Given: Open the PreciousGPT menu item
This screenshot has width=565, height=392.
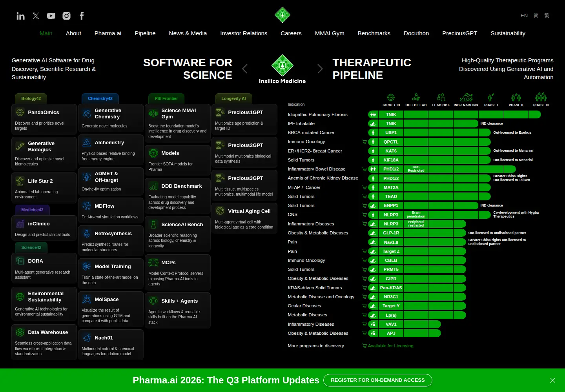Looking at the screenshot, I should pos(460,33).
